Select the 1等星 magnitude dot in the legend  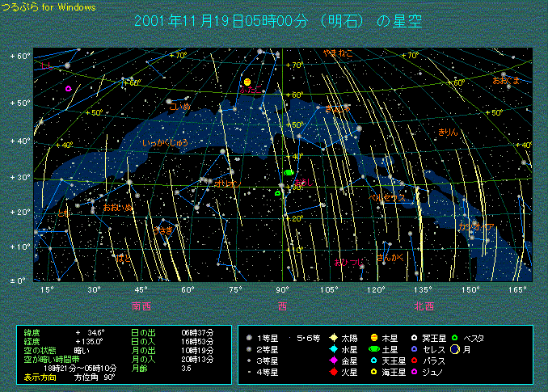pyautogui.click(x=247, y=336)
